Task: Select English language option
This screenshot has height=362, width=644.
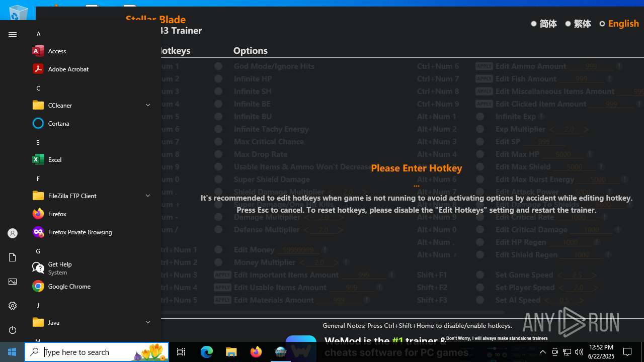Action: 619,24
